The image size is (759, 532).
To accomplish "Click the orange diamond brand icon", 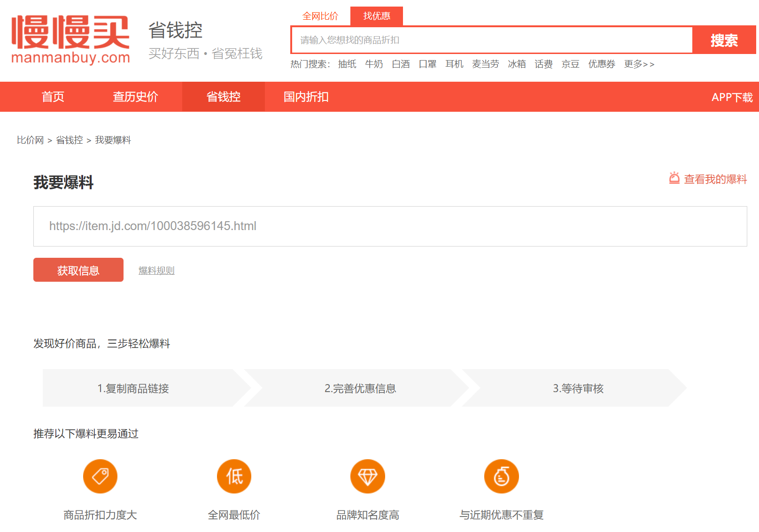I will 368,476.
